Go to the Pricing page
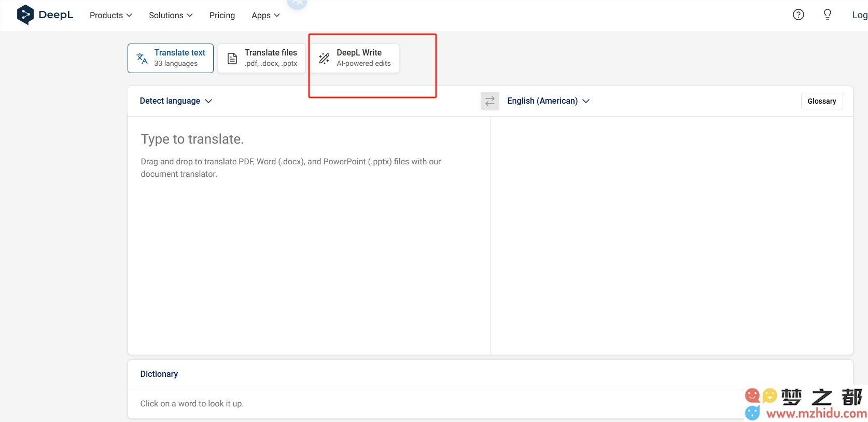Viewport: 868px width, 422px height. tap(222, 16)
